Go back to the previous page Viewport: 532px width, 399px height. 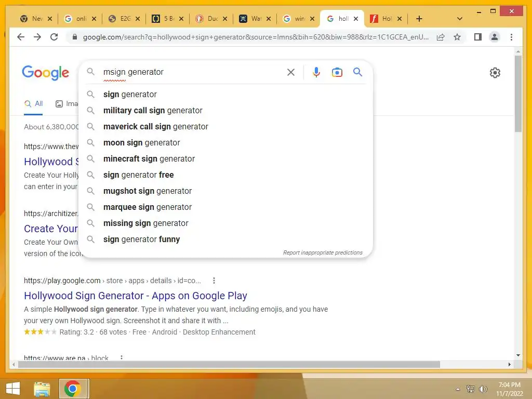(21, 37)
